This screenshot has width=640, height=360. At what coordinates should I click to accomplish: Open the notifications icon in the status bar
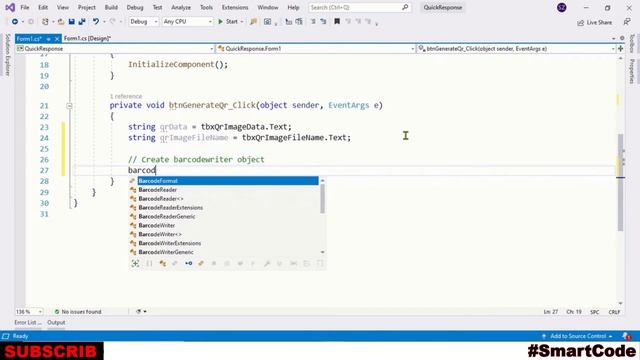point(627,336)
